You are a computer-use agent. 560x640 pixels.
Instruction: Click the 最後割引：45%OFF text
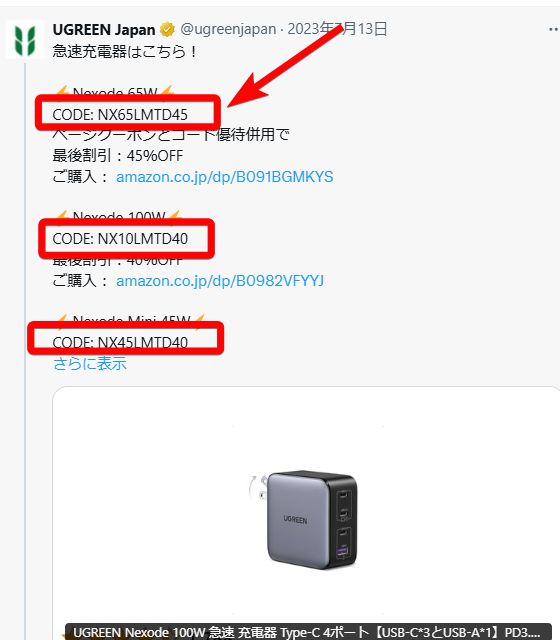(x=118, y=156)
